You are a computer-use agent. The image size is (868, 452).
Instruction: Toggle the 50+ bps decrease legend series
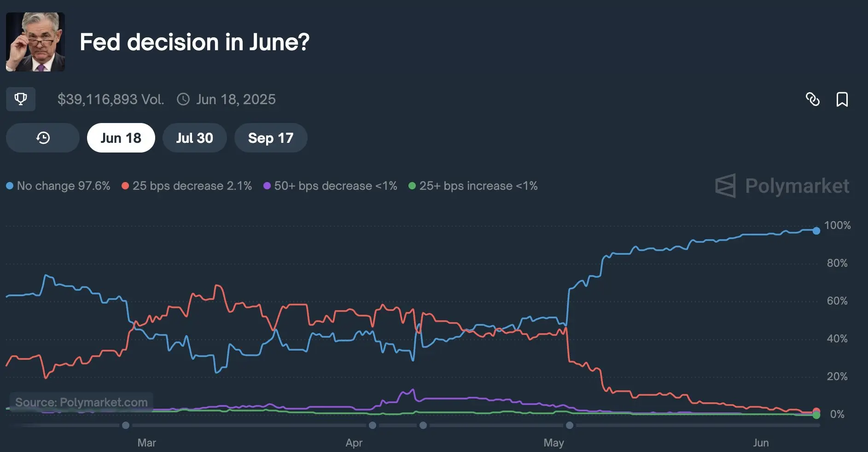click(330, 186)
